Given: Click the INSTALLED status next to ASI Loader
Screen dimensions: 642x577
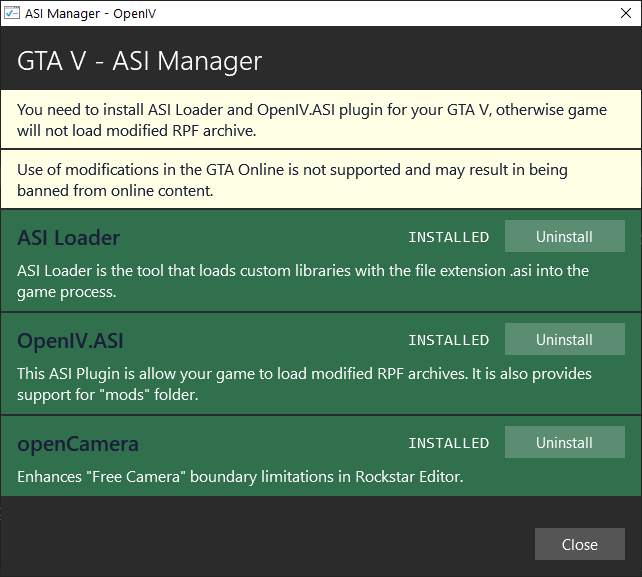Looking at the screenshot, I should point(449,237).
